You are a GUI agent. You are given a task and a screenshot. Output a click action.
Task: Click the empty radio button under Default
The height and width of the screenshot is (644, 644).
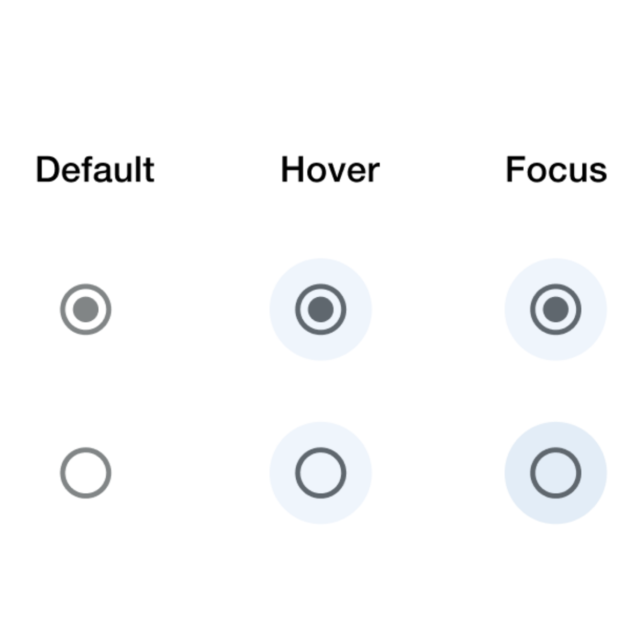(x=86, y=473)
